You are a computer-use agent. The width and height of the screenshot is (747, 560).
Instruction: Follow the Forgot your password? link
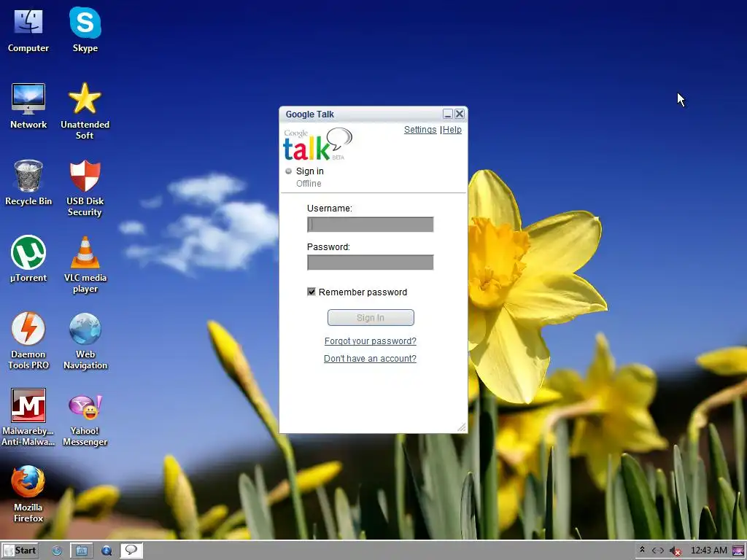click(370, 341)
